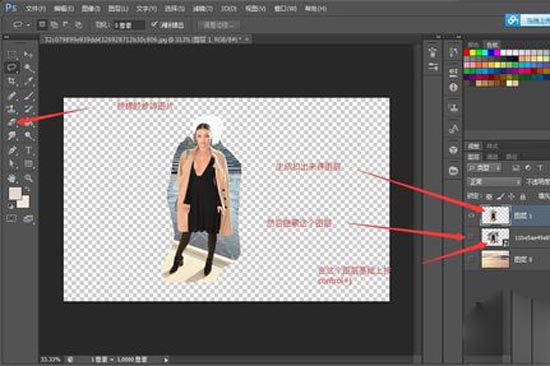This screenshot has width=550, height=366.
Task: Open the 图层(L) menu
Action: pos(118,8)
